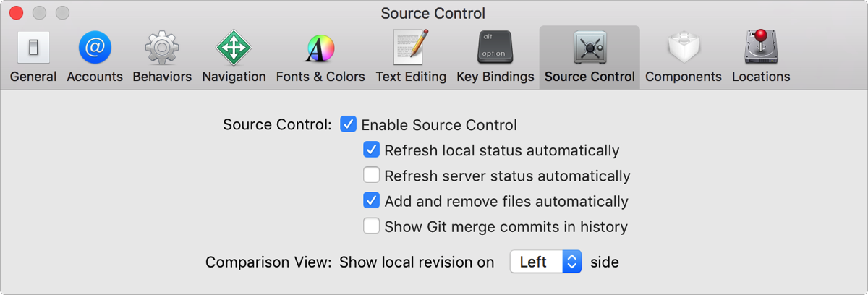This screenshot has width=868, height=295.
Task: Uncheck Refresh local status automatically
Action: 372,150
